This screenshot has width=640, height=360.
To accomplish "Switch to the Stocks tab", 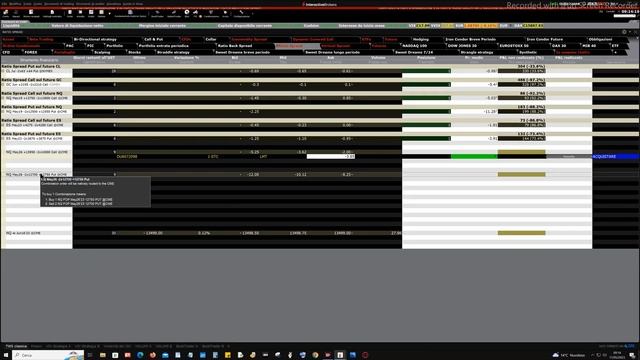I will tap(134, 53).
